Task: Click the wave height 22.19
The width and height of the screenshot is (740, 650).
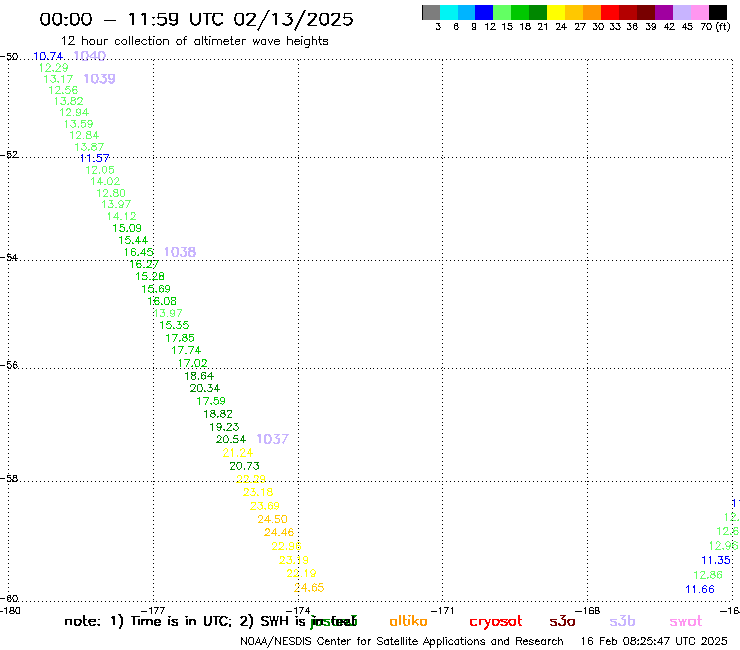Action: [x=301, y=574]
